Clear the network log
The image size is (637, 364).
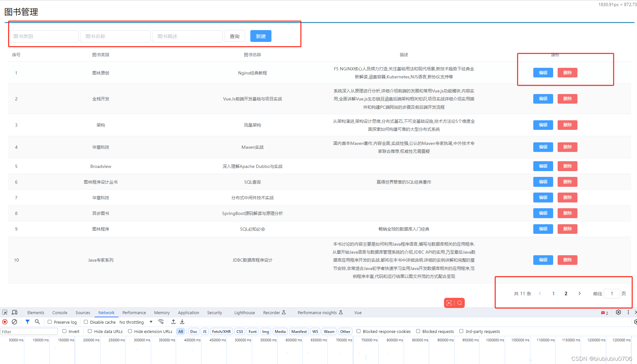coord(14,322)
